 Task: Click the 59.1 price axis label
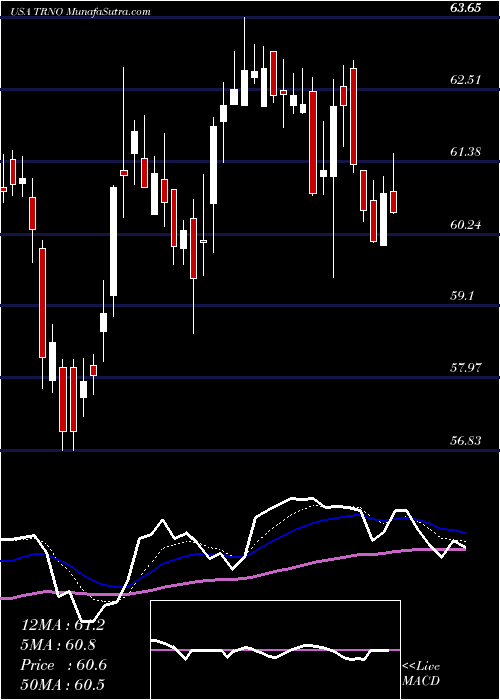[462, 296]
